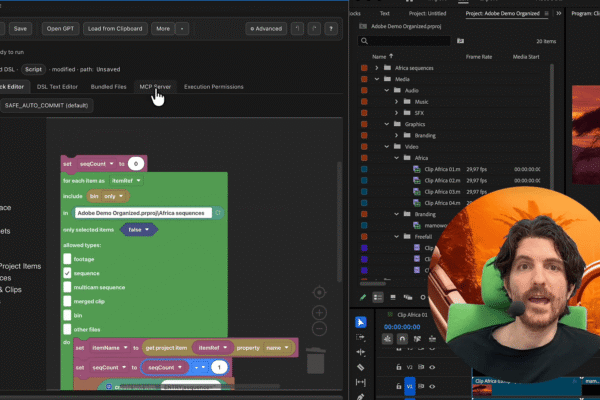600x400 pixels.
Task: Click the green pencil write-toggle icon in project panel
Action: click(363, 297)
